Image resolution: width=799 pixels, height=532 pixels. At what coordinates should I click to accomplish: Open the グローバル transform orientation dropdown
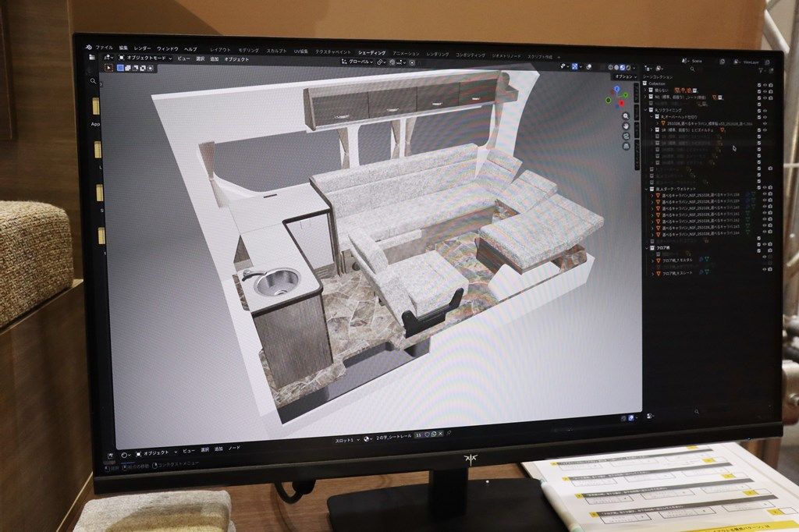point(359,61)
